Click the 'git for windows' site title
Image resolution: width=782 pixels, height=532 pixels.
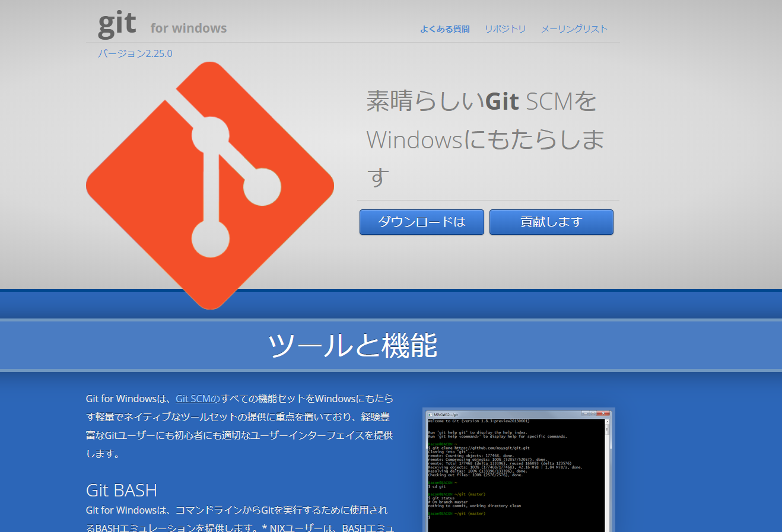[163, 25]
